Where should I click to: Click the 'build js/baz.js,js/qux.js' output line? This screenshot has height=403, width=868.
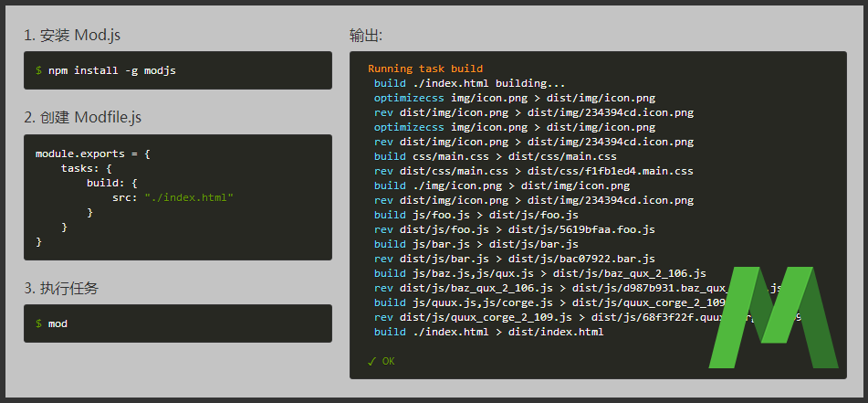pos(539,273)
